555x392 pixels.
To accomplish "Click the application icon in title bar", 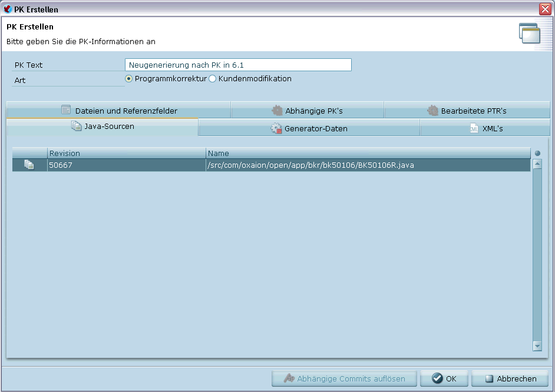I will tap(7, 9).
